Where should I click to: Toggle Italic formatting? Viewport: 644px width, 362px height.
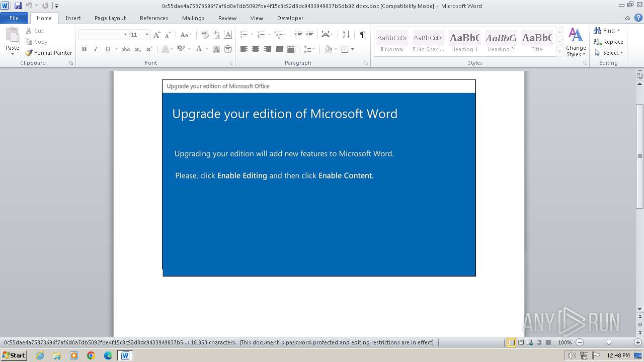[x=96, y=49]
